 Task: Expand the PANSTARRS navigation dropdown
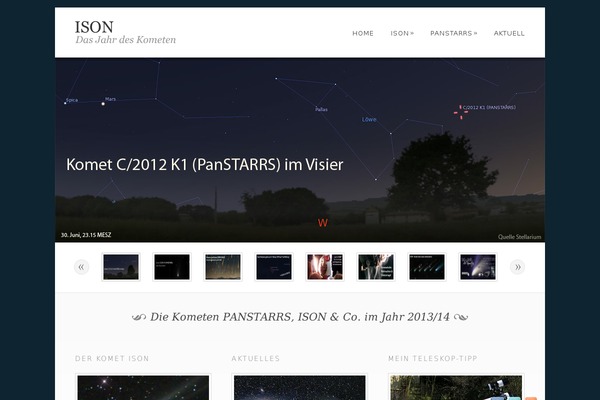tap(453, 33)
